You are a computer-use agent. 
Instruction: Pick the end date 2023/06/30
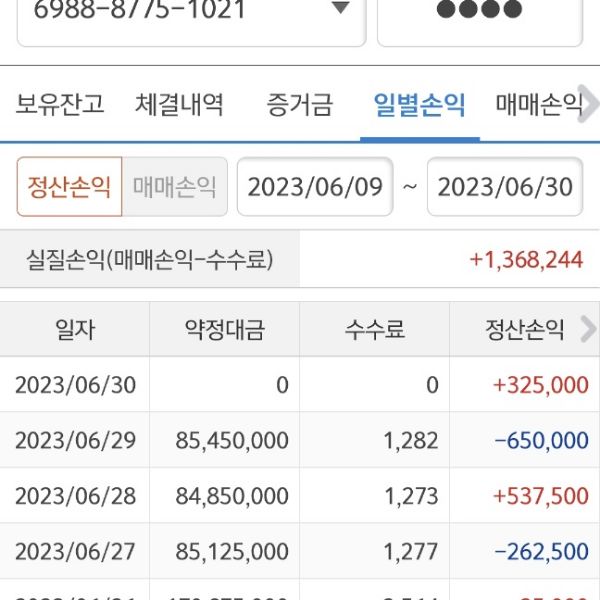pos(505,187)
